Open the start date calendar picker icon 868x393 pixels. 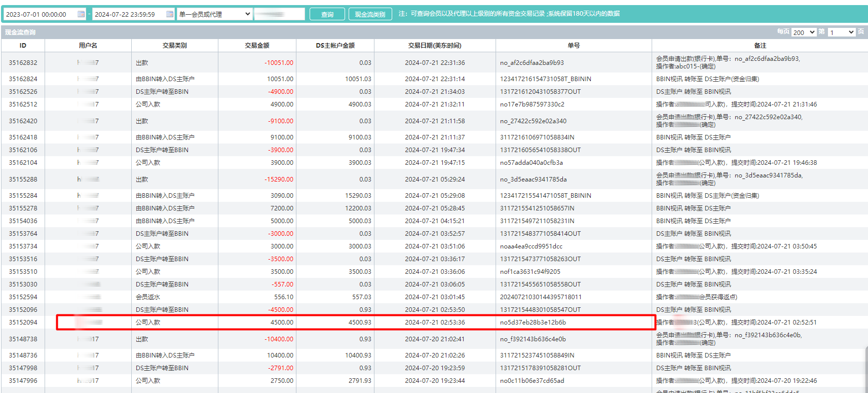(x=81, y=14)
